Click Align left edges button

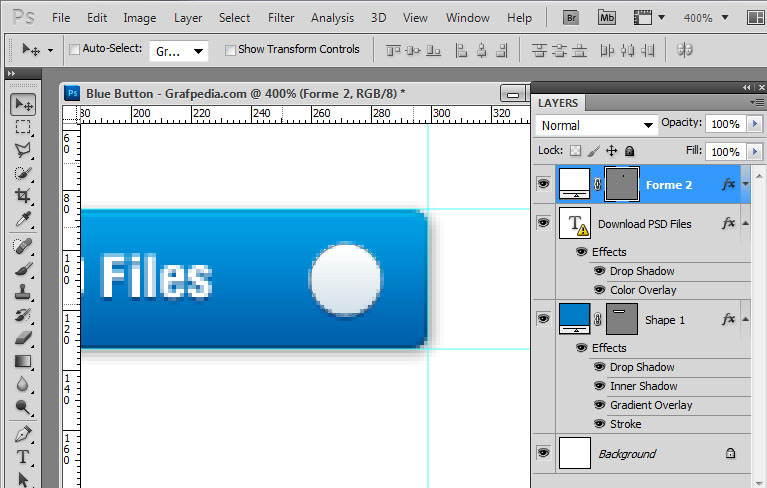461,50
